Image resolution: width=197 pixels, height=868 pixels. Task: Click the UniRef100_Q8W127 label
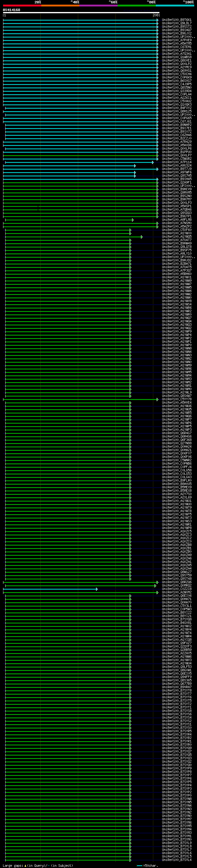[x=177, y=572]
